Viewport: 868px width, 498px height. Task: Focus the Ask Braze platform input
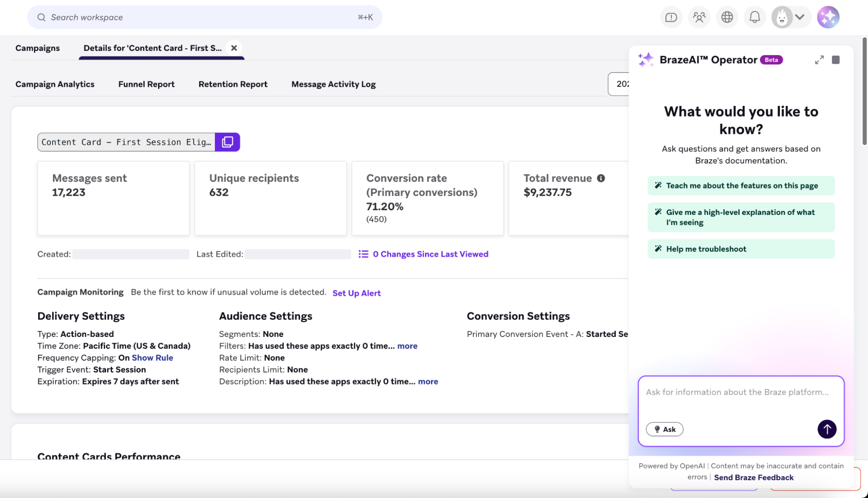point(737,392)
